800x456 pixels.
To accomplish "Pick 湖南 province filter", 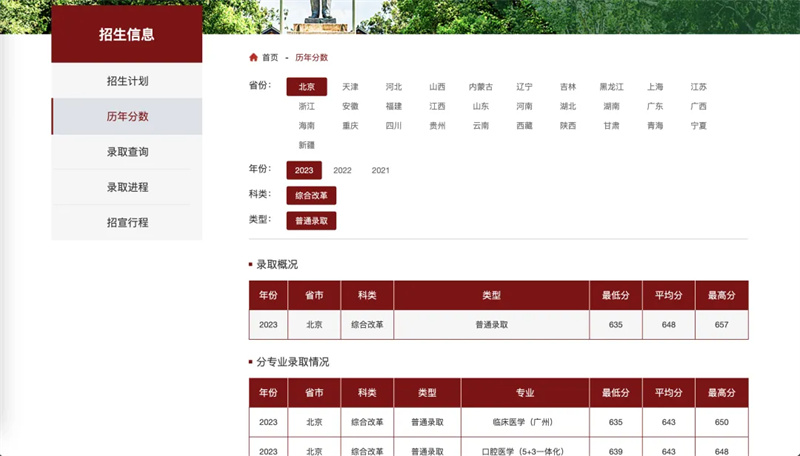I will click(x=611, y=106).
